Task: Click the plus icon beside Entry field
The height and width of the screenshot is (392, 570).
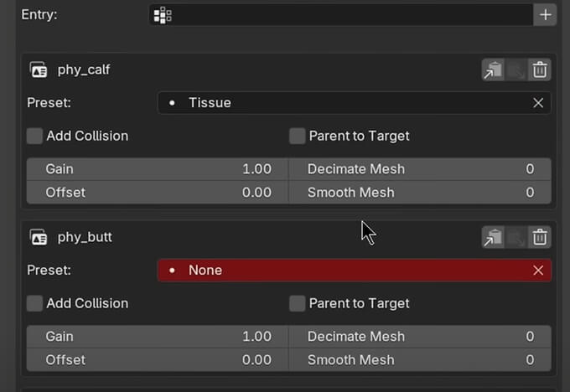Action: (x=545, y=15)
